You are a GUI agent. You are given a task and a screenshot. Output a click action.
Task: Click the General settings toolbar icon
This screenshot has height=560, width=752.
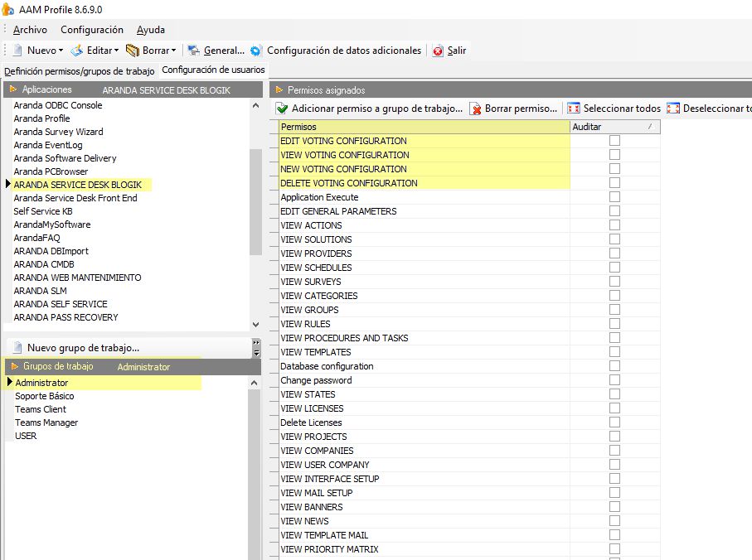tap(194, 51)
